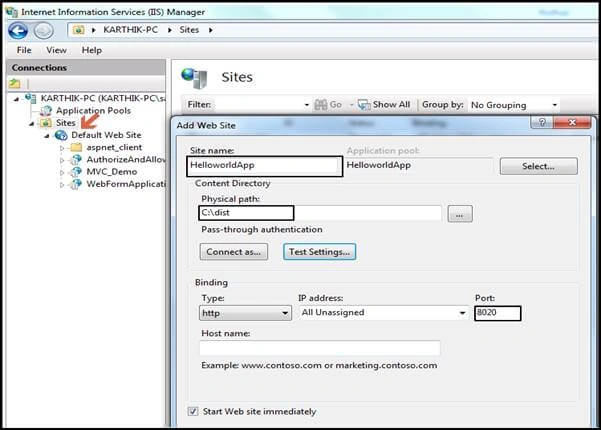Image resolution: width=601 pixels, height=430 pixels.
Task: Click the Site name input field
Action: (x=264, y=166)
